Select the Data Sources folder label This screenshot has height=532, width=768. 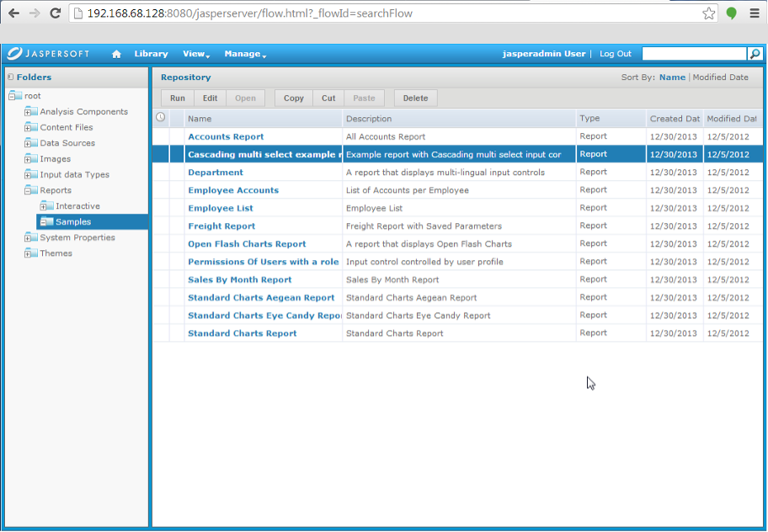(67, 143)
